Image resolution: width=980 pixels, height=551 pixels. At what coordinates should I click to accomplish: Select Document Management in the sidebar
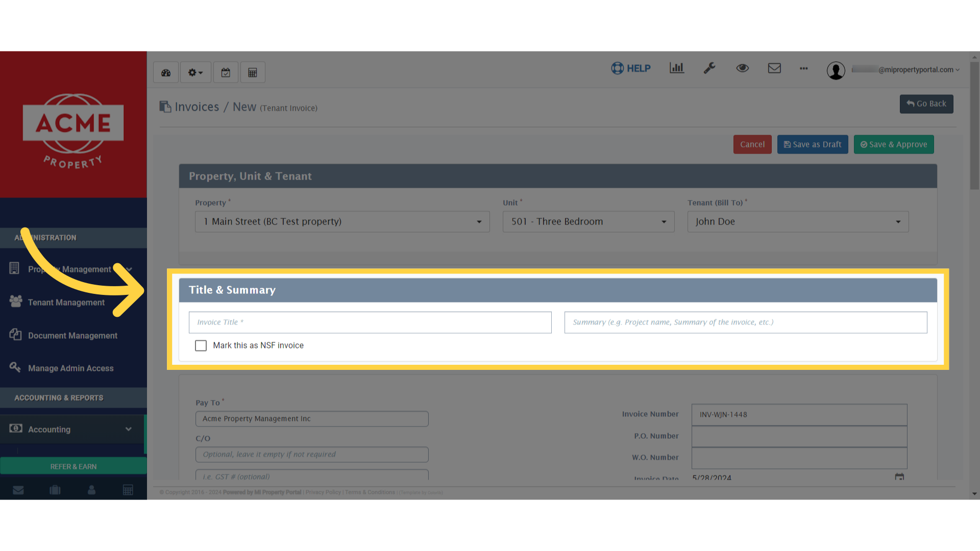72,335
